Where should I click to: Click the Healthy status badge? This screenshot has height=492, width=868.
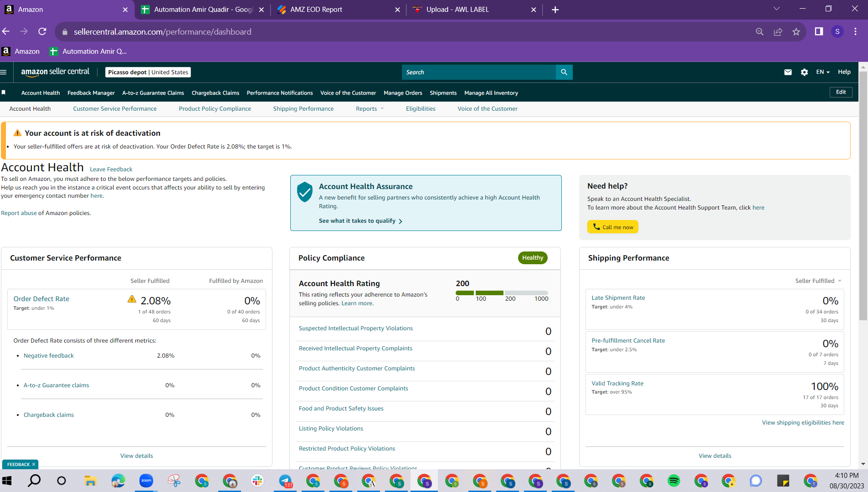533,258
